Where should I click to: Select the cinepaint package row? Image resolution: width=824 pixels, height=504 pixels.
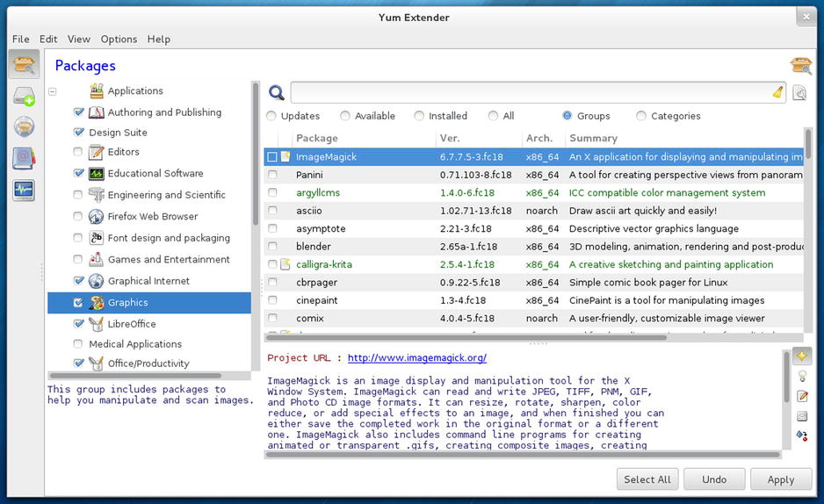coord(533,300)
